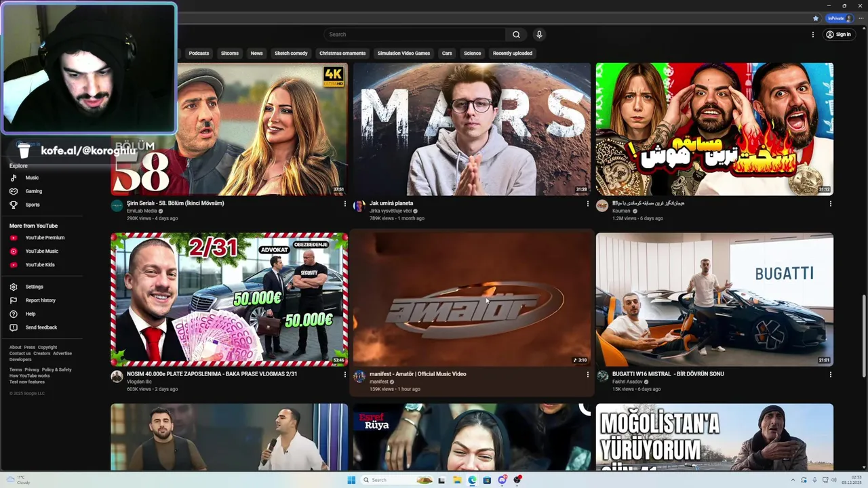Click the favorites star in the address bar
Viewport: 868px width, 488px height.
816,18
